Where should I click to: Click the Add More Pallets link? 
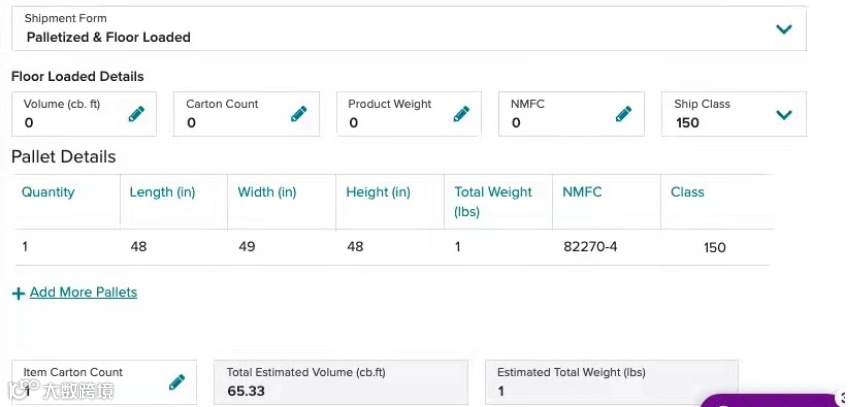point(83,293)
